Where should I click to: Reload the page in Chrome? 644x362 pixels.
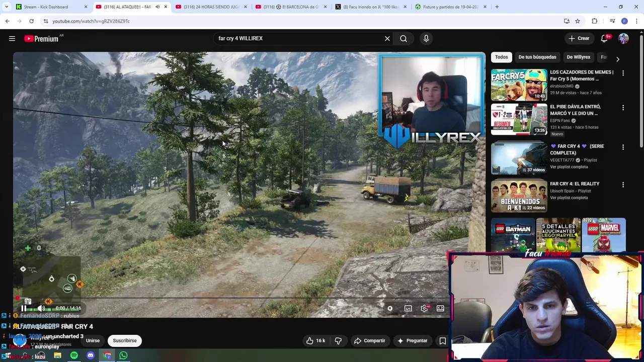[31, 21]
